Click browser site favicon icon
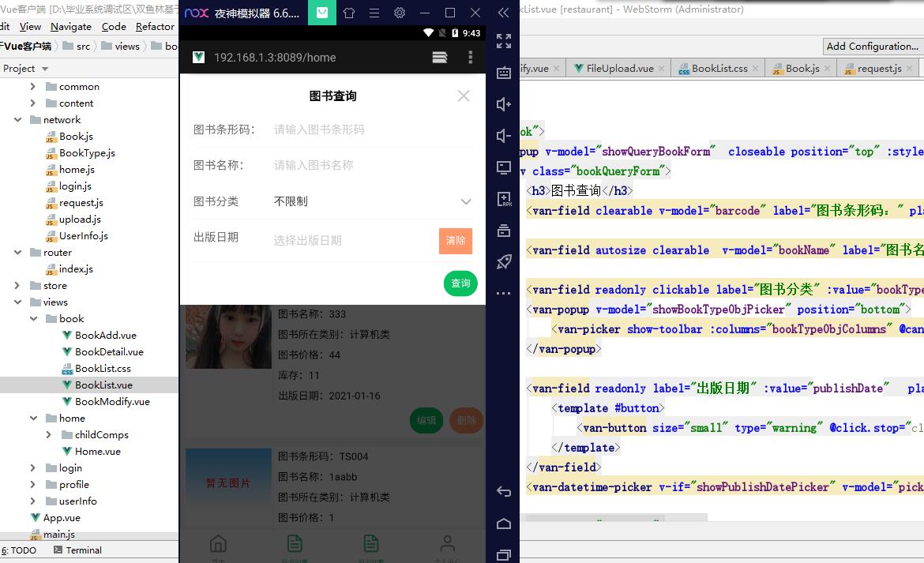This screenshot has width=924, height=563. coord(198,57)
